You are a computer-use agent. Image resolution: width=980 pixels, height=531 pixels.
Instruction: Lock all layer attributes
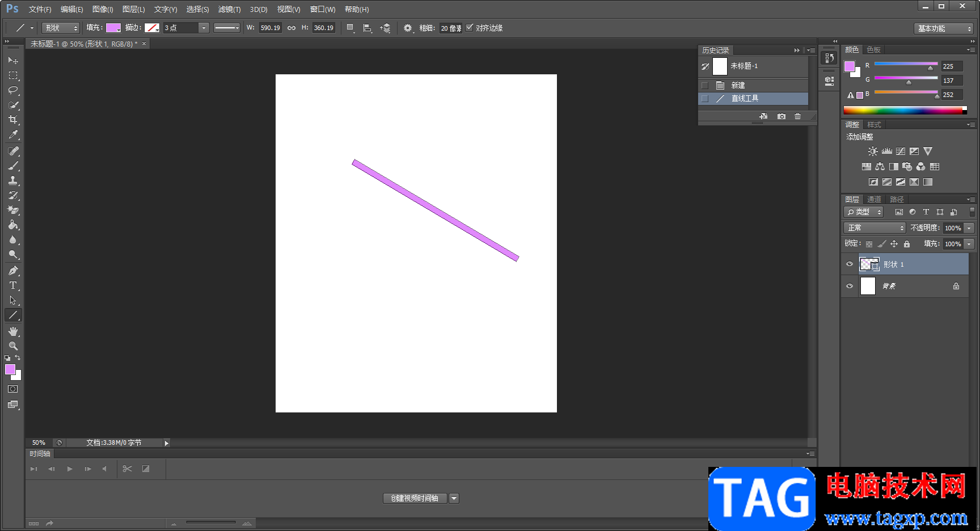[907, 244]
